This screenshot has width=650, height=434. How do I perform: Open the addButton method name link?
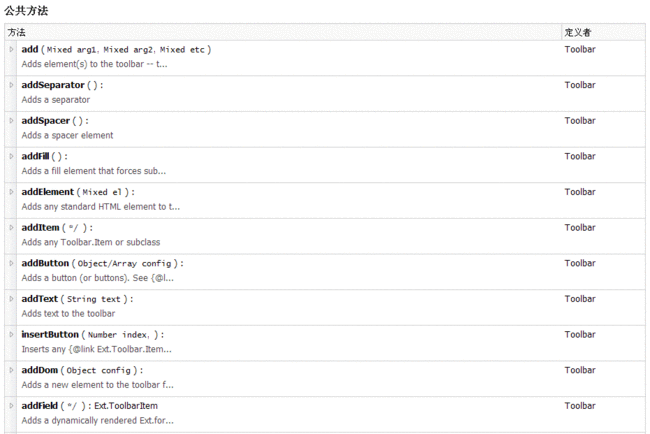45,263
